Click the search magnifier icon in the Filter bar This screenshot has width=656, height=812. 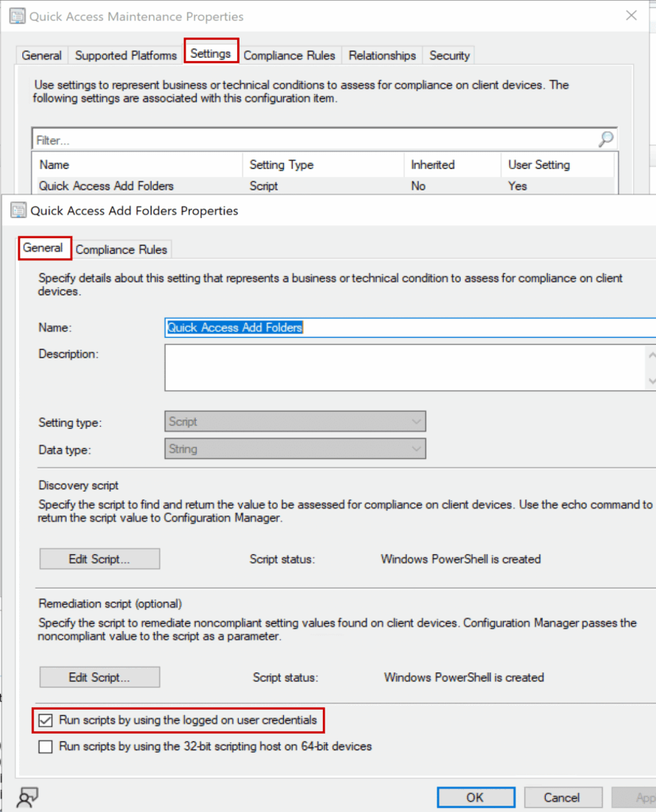[605, 139]
